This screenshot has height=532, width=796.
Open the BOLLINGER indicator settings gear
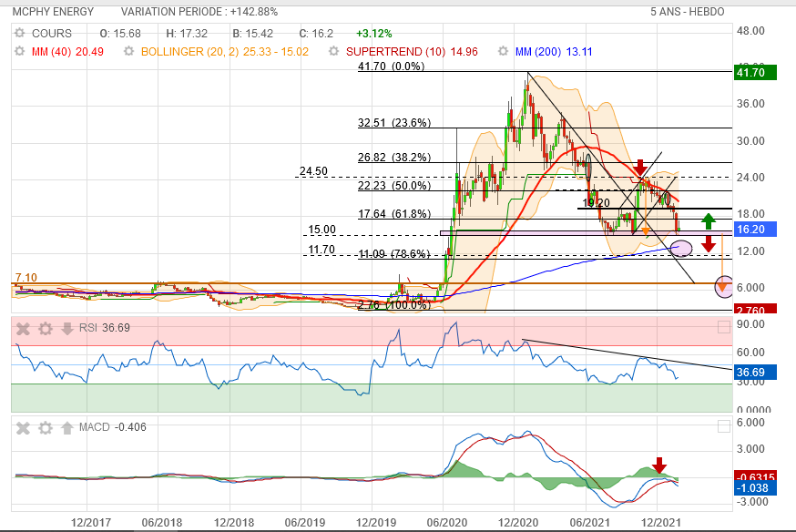[x=129, y=51]
